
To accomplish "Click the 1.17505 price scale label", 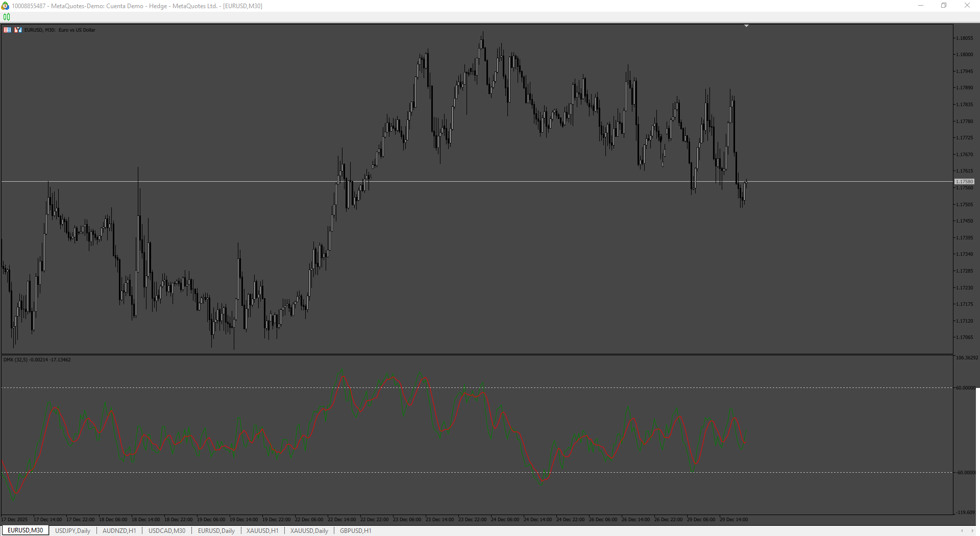I will point(964,205).
